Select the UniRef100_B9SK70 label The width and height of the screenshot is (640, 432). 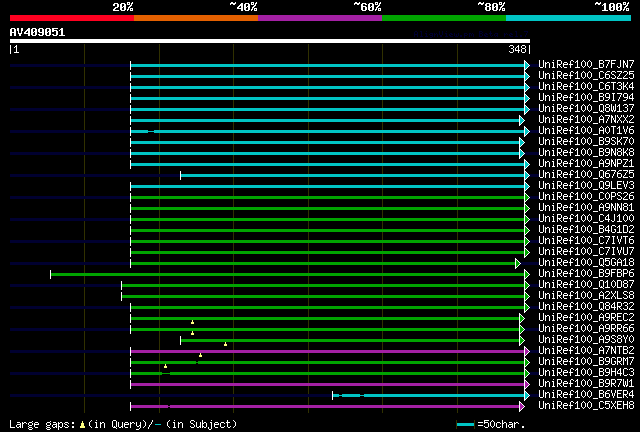[x=586, y=142]
